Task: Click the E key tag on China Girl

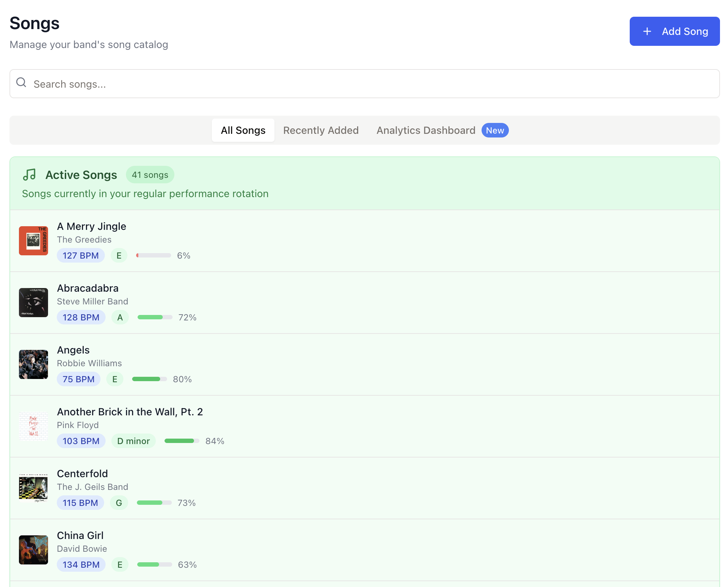Action: pyautogui.click(x=120, y=564)
